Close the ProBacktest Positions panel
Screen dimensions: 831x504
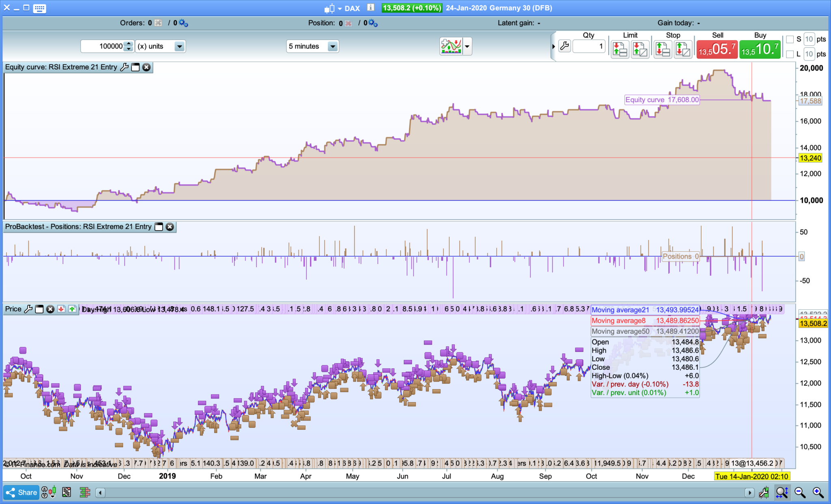[170, 227]
